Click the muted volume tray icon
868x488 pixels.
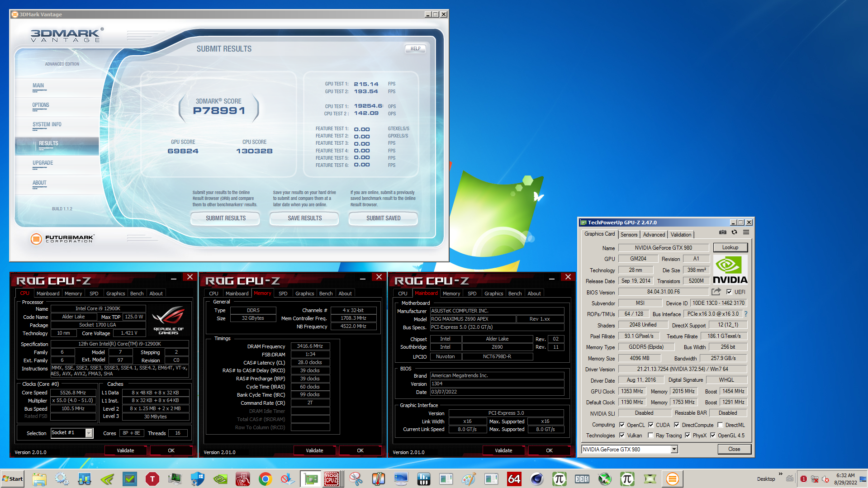tap(825, 479)
